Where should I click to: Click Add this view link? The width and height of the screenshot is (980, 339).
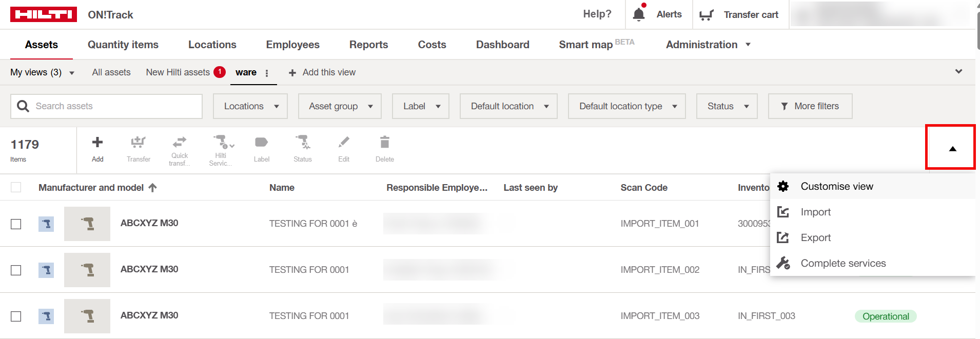click(x=322, y=73)
